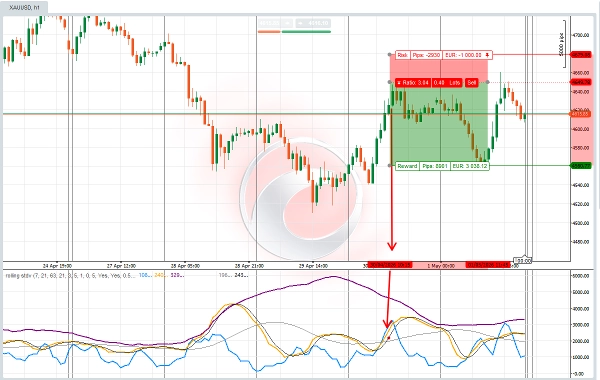Click the Sell button on the risk/reward tool

click(x=471, y=83)
